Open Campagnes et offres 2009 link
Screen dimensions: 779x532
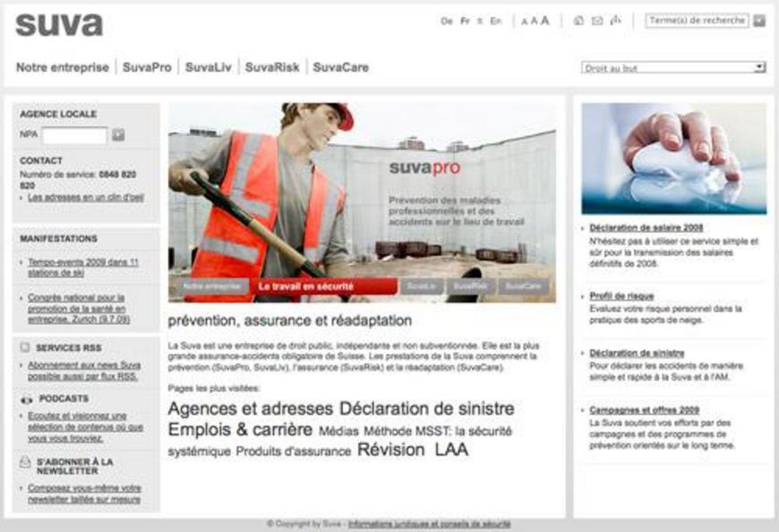645,410
